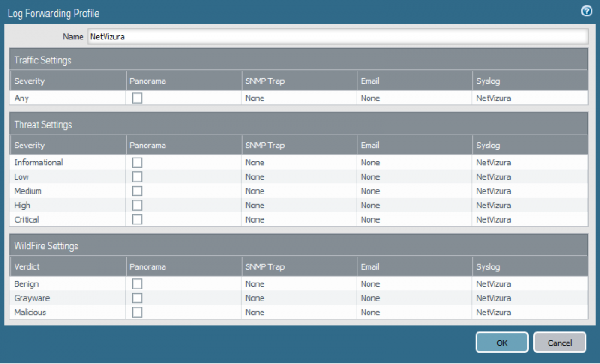
Task: Select the Critical severity row label
Action: click(x=27, y=219)
